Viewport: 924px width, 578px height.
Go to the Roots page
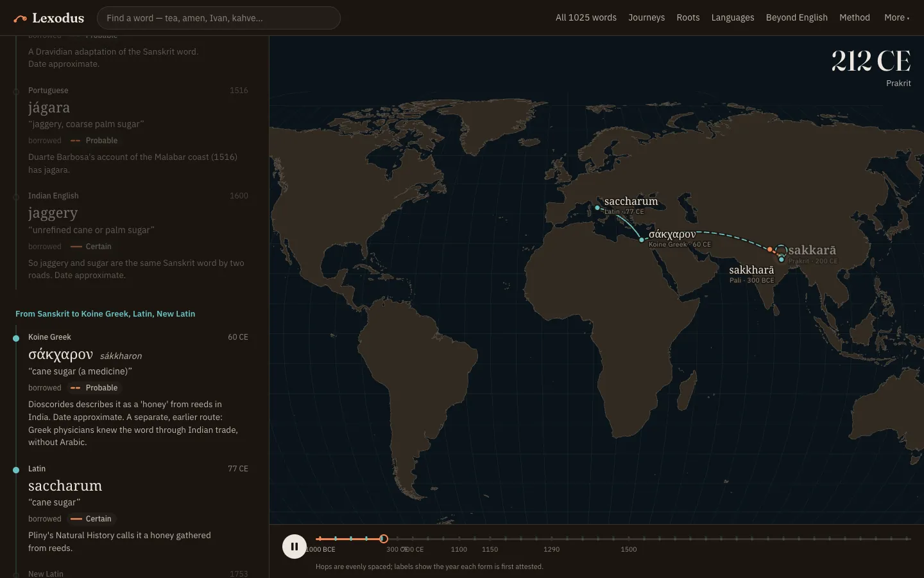[x=688, y=17]
